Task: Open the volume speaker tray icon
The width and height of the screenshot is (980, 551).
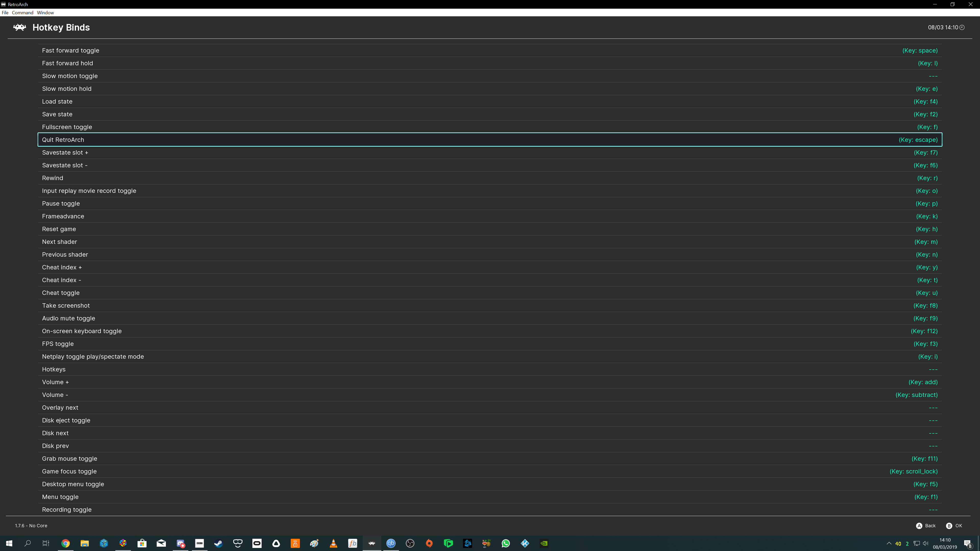Action: point(926,543)
